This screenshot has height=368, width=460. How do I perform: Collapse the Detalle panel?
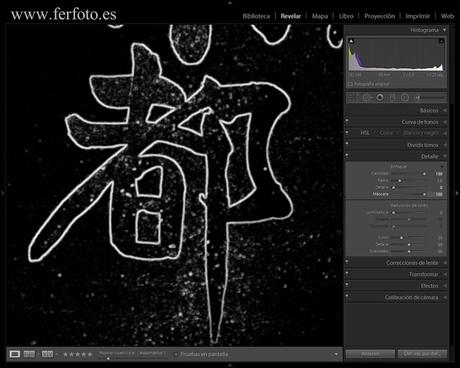click(x=445, y=156)
